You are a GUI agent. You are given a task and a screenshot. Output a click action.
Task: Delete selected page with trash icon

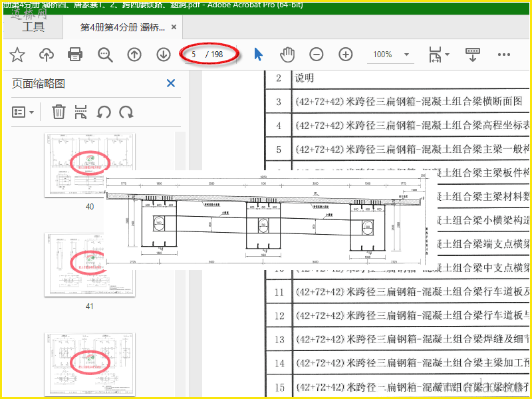[x=59, y=112]
